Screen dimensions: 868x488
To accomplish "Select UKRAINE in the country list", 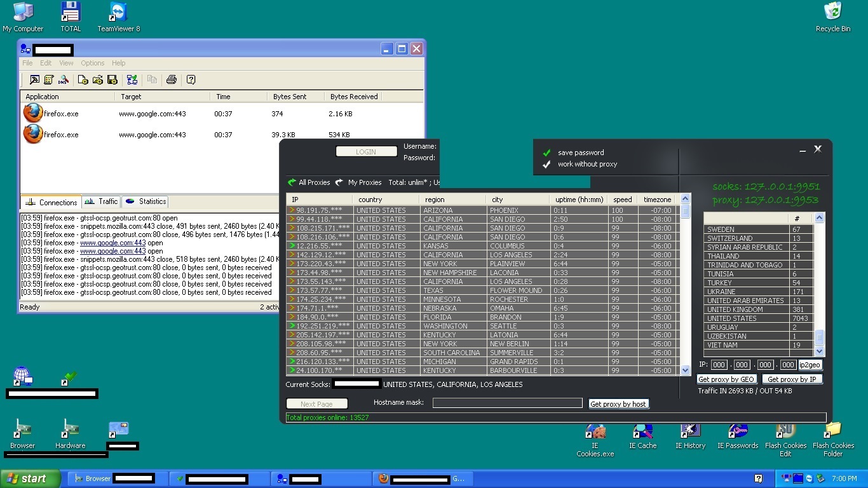I will (x=758, y=292).
